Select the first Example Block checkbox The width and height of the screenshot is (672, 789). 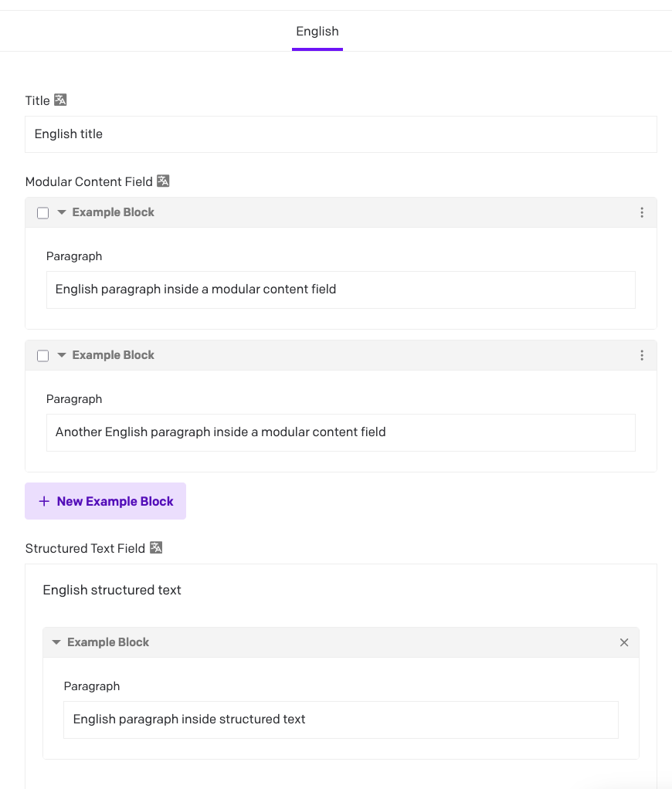[x=43, y=213]
